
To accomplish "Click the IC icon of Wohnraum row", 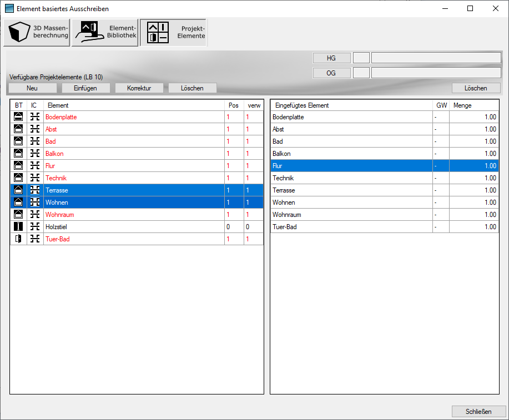I will tap(35, 214).
